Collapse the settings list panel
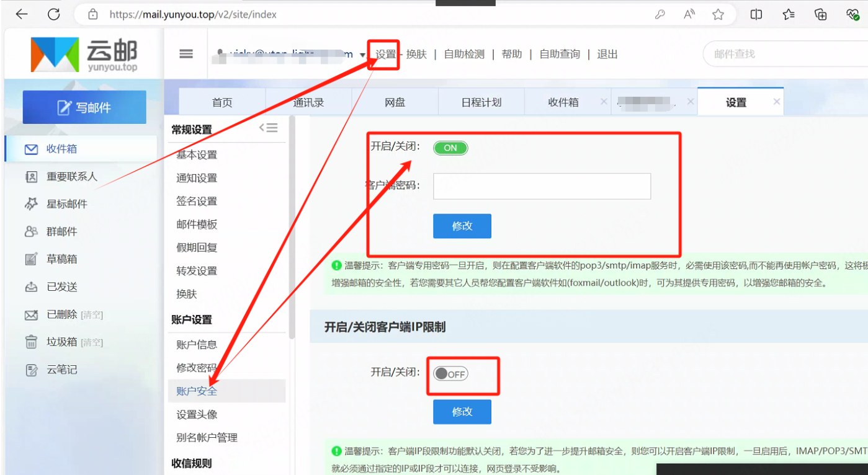The image size is (868, 475). [268, 128]
